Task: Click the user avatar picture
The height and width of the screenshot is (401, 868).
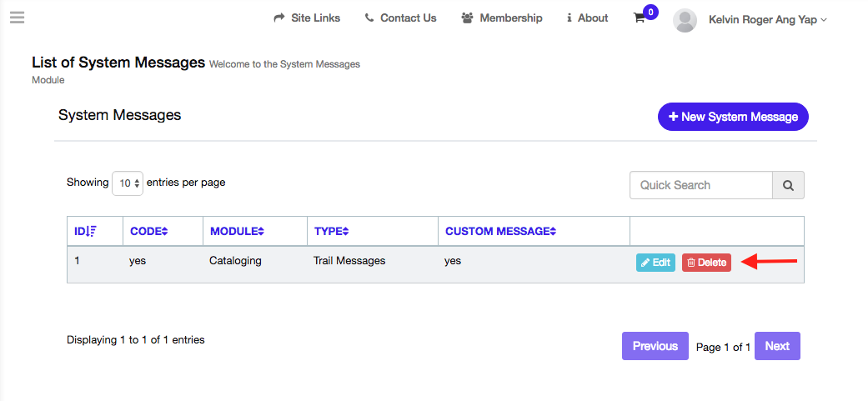Action: (685, 20)
